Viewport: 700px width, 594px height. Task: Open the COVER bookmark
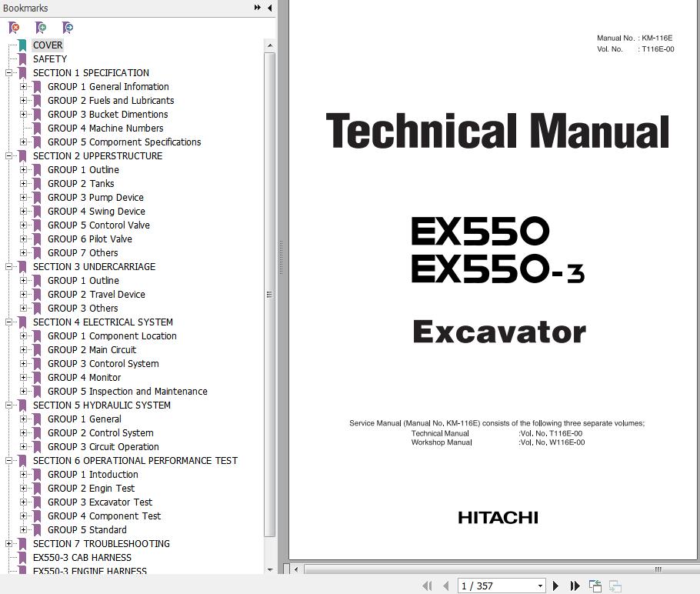[x=48, y=45]
